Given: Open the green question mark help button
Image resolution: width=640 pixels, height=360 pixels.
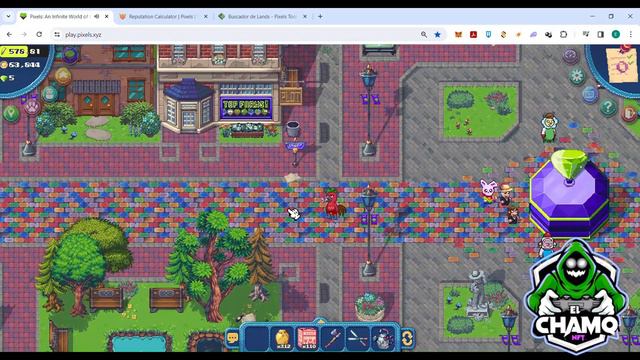Looking at the screenshot, I should (608, 107).
